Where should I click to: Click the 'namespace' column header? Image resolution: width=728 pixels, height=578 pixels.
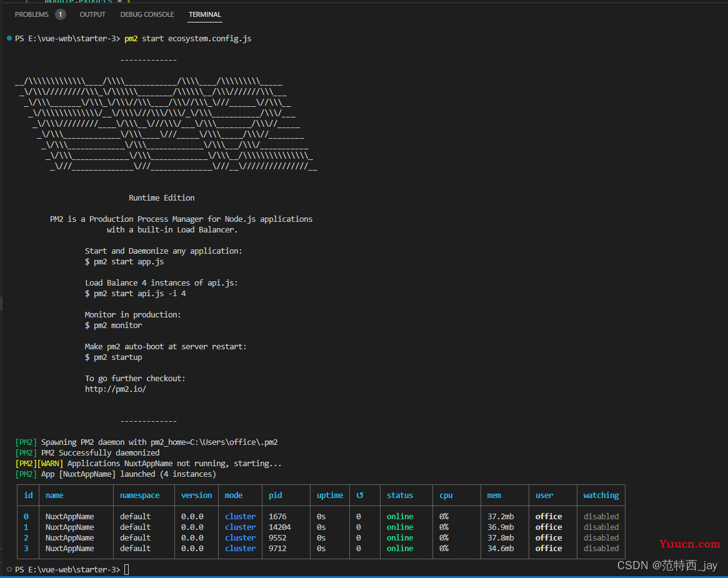pyautogui.click(x=140, y=496)
